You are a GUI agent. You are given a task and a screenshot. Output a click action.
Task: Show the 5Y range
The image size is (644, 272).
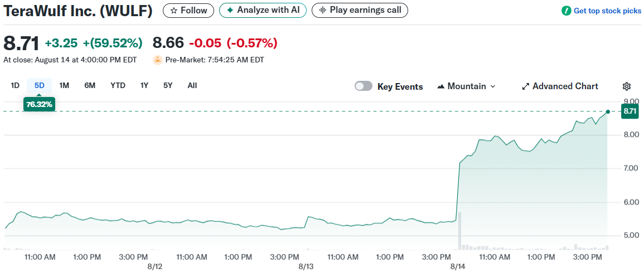point(168,85)
